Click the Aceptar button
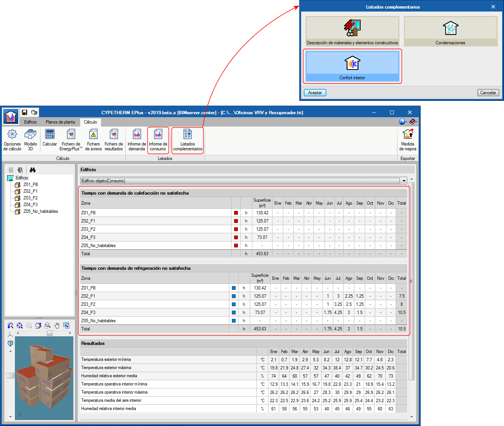Image resolution: width=504 pixels, height=426 pixels. 315,93
